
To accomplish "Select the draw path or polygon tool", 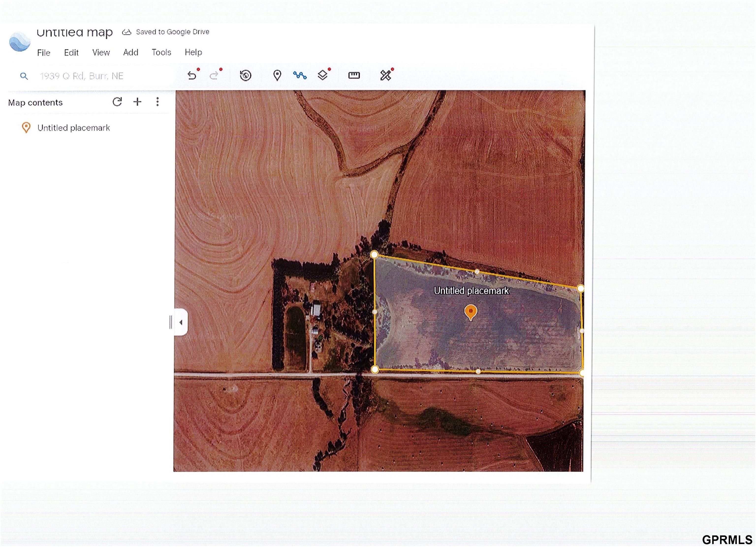I will pos(300,75).
